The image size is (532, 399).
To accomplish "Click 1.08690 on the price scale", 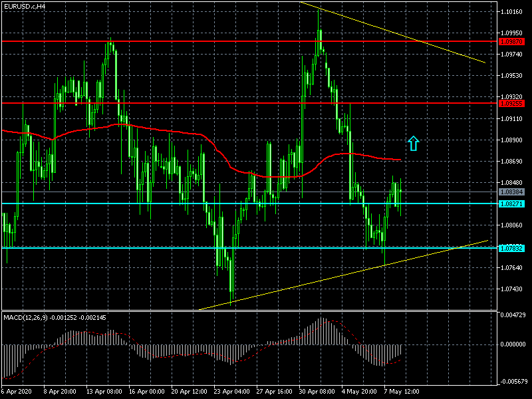I will coord(512,162).
